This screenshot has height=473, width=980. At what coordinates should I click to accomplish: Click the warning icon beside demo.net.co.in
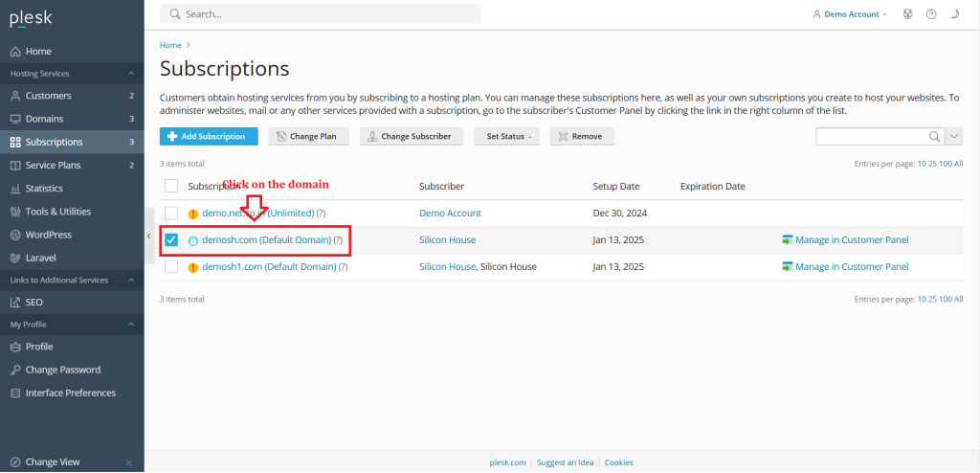click(193, 214)
